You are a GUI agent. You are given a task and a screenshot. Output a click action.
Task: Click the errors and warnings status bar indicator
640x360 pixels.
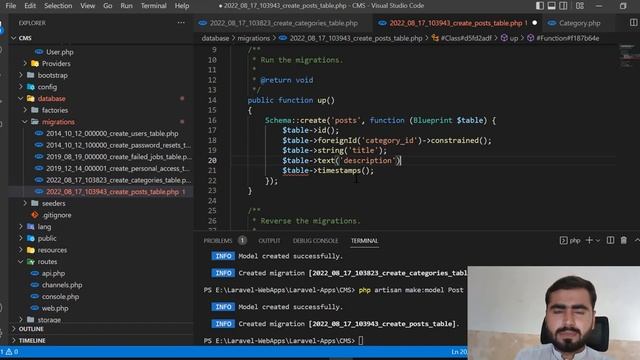tap(10, 351)
